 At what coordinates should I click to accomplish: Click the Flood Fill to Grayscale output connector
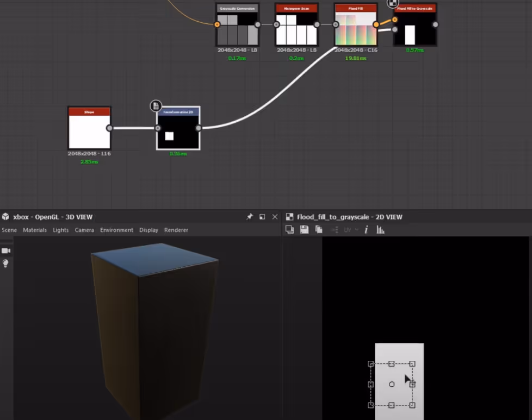[x=435, y=24]
